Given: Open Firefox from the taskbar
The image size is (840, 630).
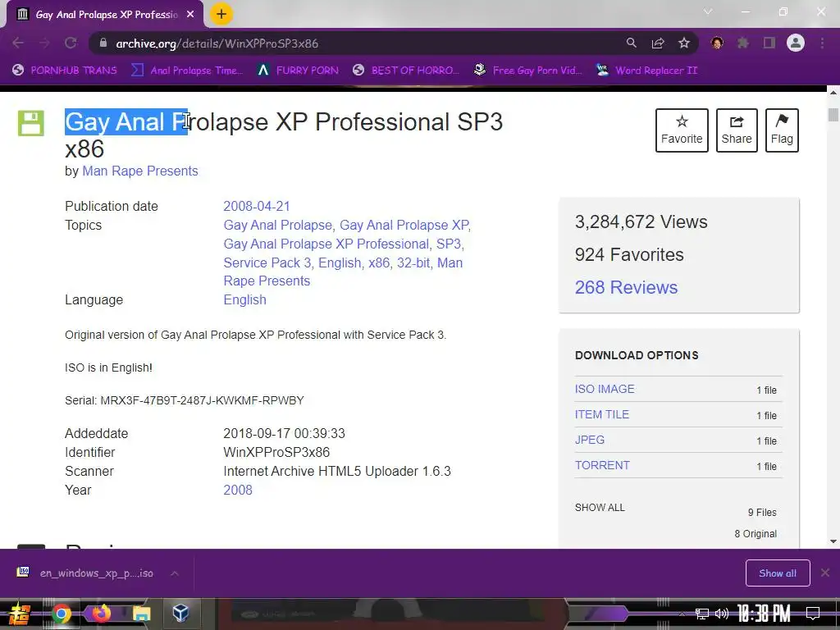Looking at the screenshot, I should point(101,614).
